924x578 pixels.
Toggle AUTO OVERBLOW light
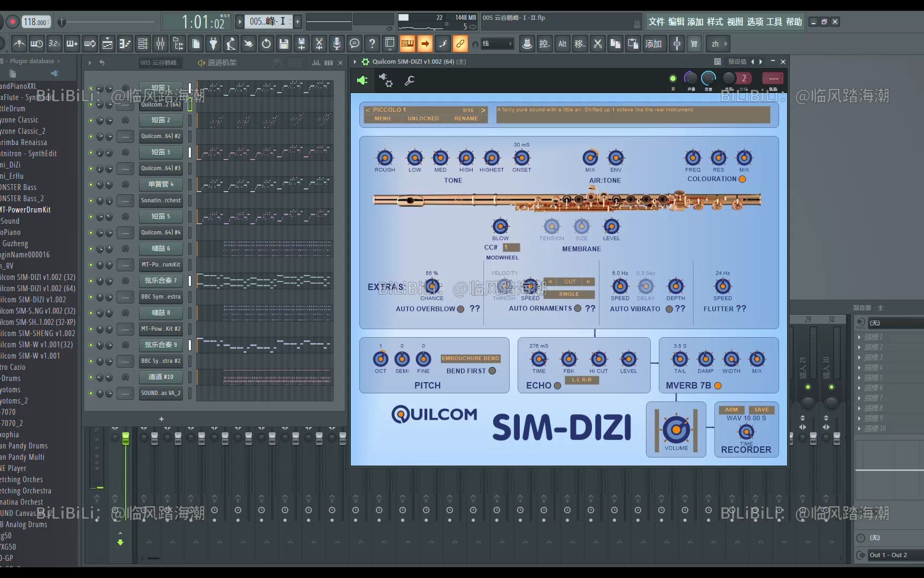(460, 309)
